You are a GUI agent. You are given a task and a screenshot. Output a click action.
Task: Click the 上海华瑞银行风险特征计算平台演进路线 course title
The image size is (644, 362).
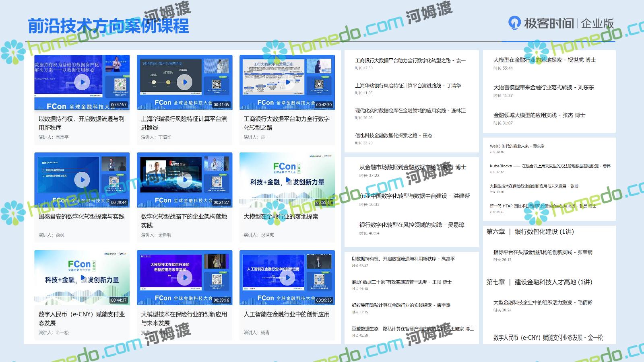184,123
